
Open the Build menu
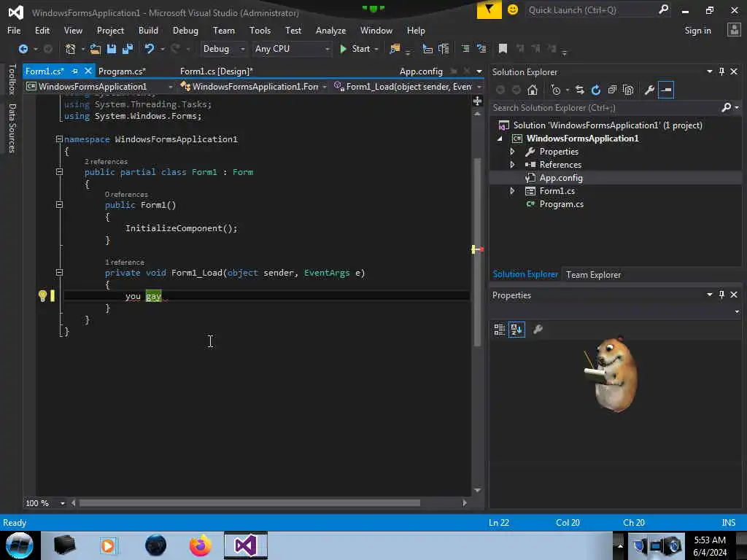[148, 30]
